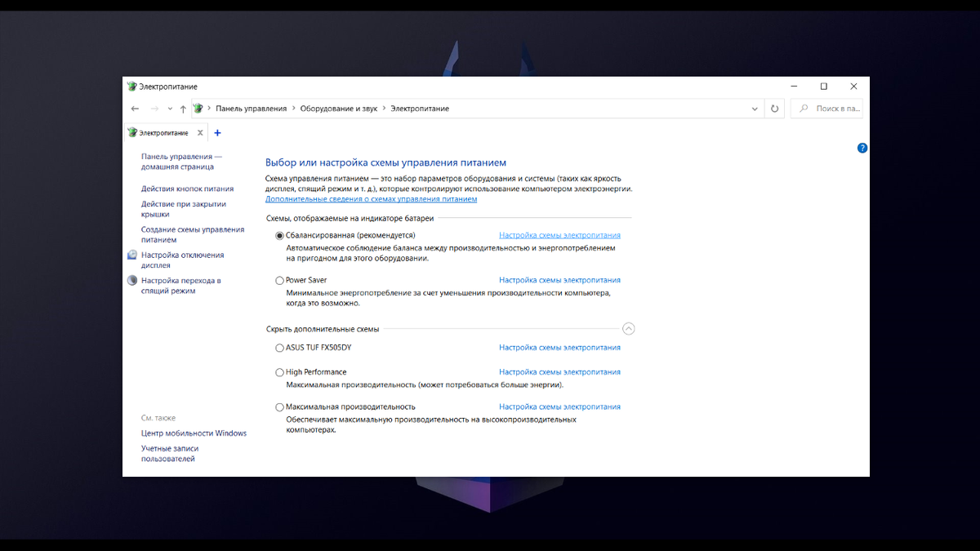Click shield icon beside Настройка отключения дисплея
This screenshot has width=980, height=551.
[132, 255]
